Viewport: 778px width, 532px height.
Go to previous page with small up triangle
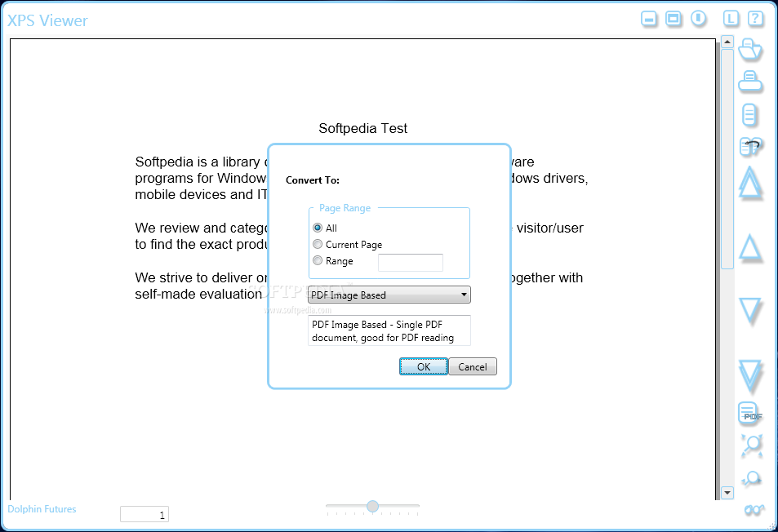[x=749, y=247]
